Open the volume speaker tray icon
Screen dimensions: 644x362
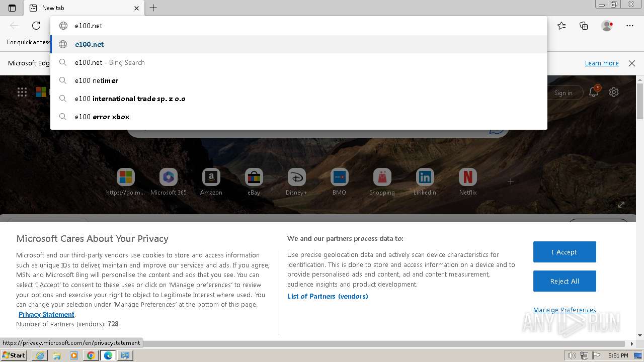pyautogui.click(x=572, y=355)
